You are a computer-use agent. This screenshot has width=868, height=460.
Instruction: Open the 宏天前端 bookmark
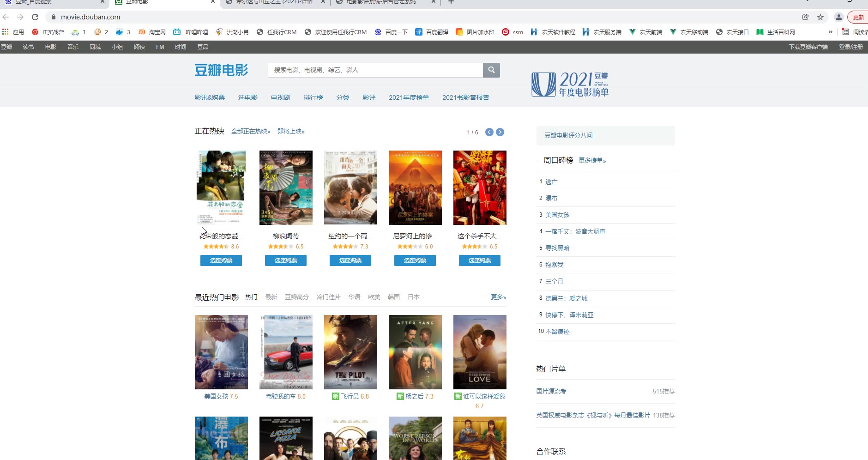pyautogui.click(x=645, y=32)
